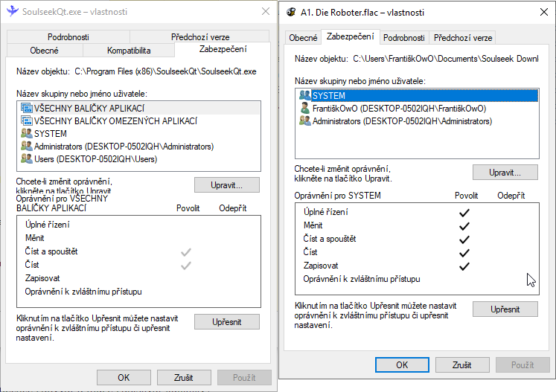Select Administrators group icon in left dialog
This screenshot has width=556, height=392.
tap(28, 146)
